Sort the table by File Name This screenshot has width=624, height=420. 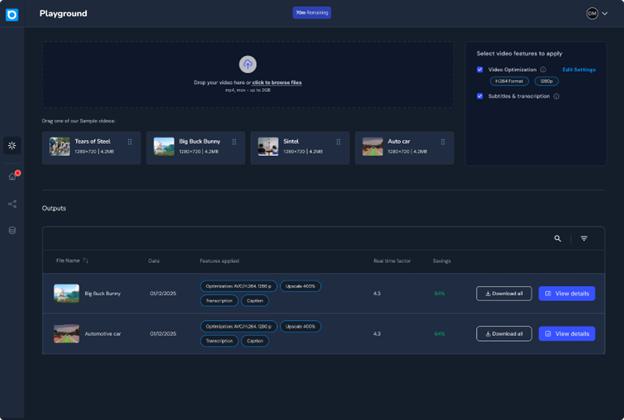click(86, 261)
